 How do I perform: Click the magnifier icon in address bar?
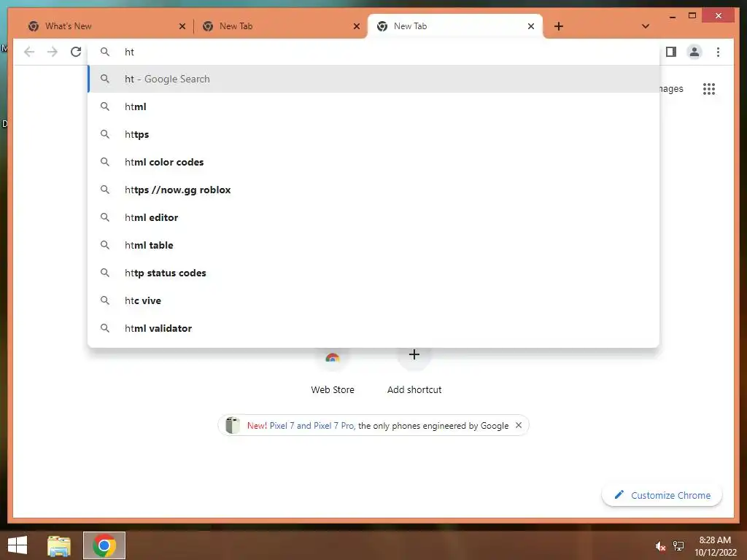click(x=105, y=52)
